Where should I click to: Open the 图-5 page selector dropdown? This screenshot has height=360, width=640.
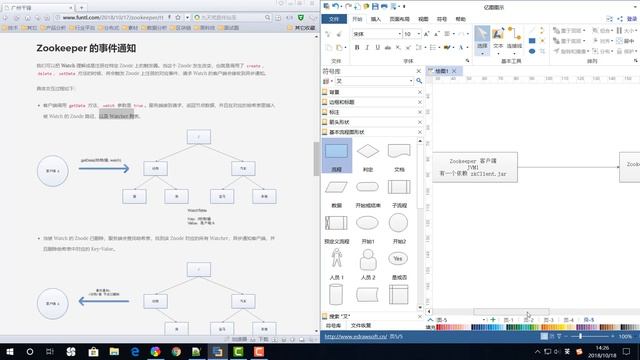pos(484,320)
